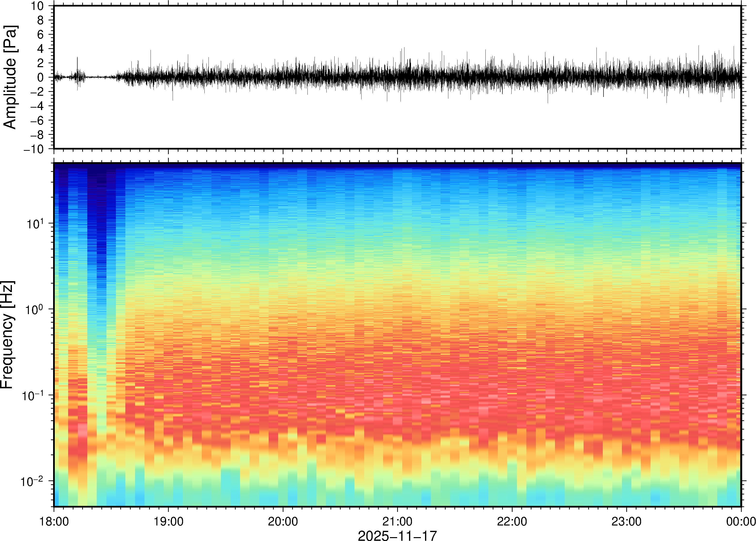
Task: Click the -4 amplitude tick label
Action: click(x=37, y=106)
